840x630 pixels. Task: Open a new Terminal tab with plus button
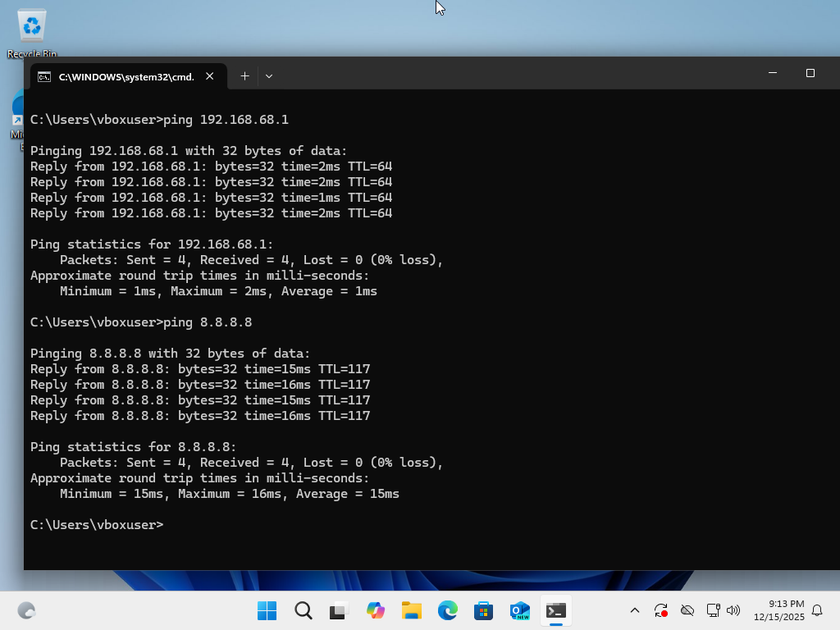[244, 75]
